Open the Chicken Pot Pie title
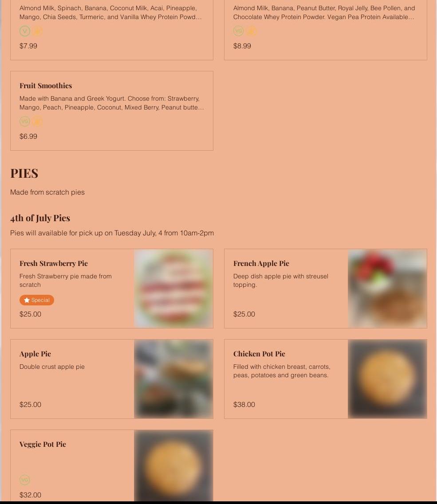 (x=260, y=354)
